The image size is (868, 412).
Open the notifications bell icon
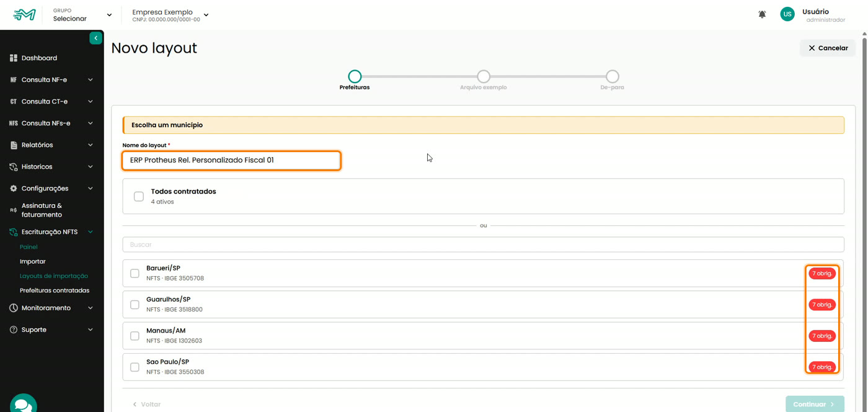pos(762,14)
